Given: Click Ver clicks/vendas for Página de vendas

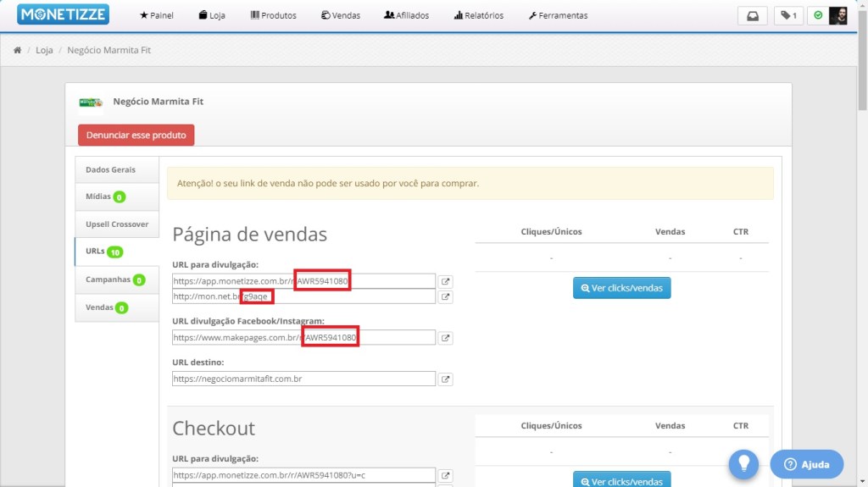Looking at the screenshot, I should (621, 288).
